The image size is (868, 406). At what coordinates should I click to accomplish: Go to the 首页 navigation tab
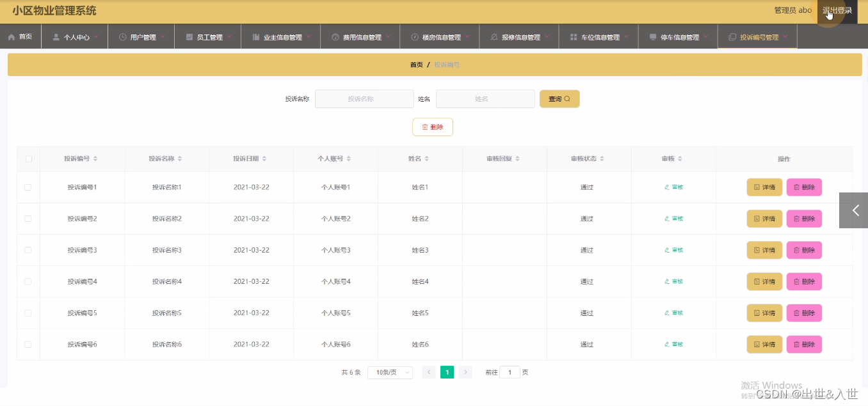tap(20, 36)
